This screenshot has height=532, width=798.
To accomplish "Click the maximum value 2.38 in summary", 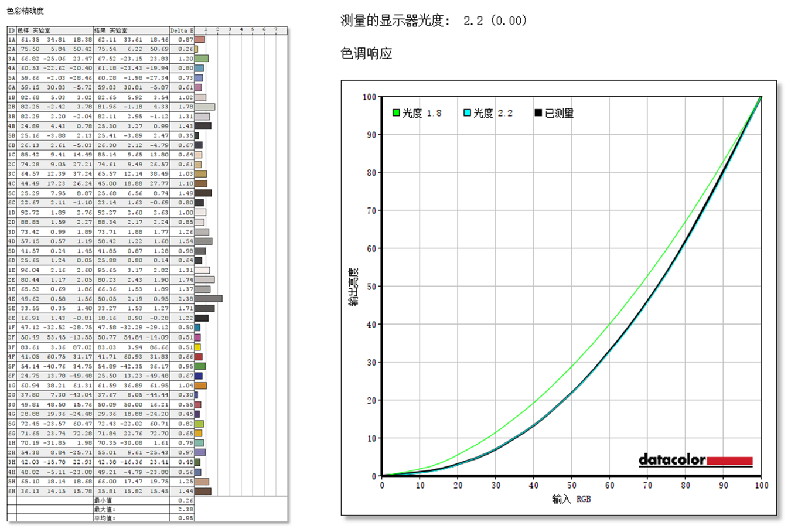I will point(186,509).
